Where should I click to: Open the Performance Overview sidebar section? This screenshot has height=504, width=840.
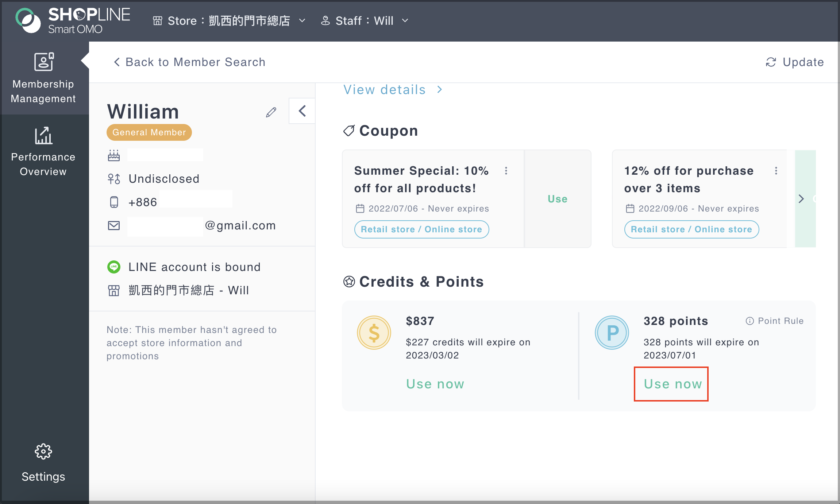point(43,152)
